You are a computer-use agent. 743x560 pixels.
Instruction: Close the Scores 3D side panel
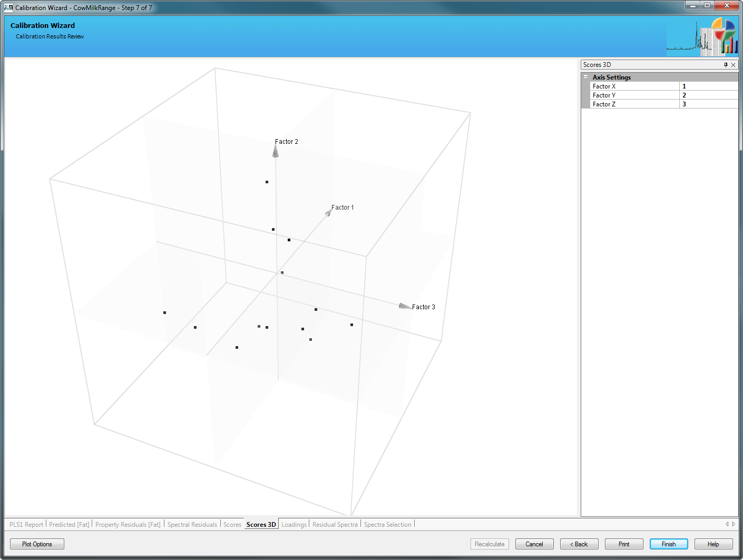click(x=733, y=65)
